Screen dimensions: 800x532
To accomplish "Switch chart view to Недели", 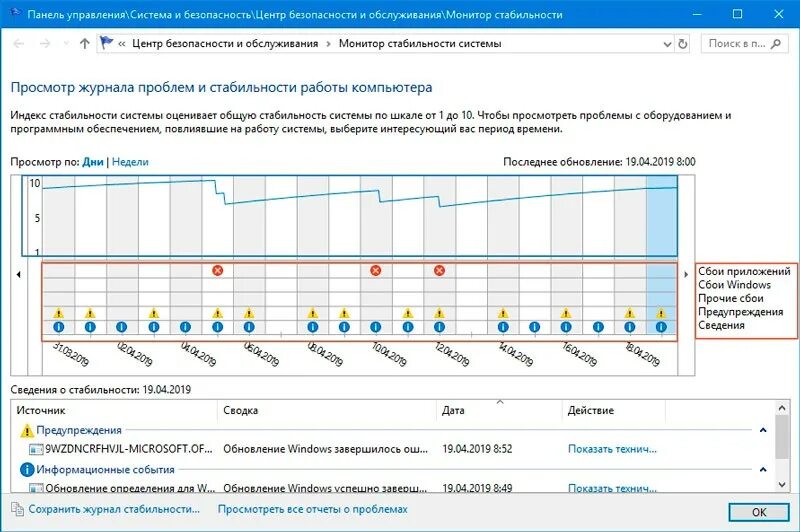I will (x=130, y=162).
